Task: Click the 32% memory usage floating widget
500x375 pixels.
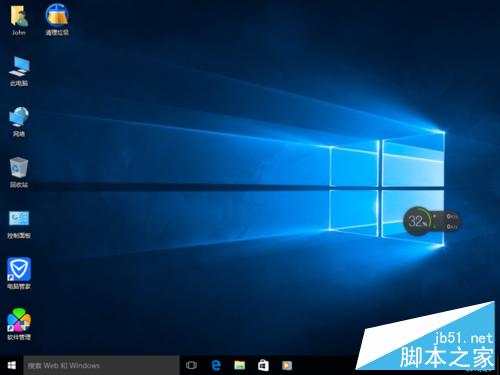Action: (417, 221)
